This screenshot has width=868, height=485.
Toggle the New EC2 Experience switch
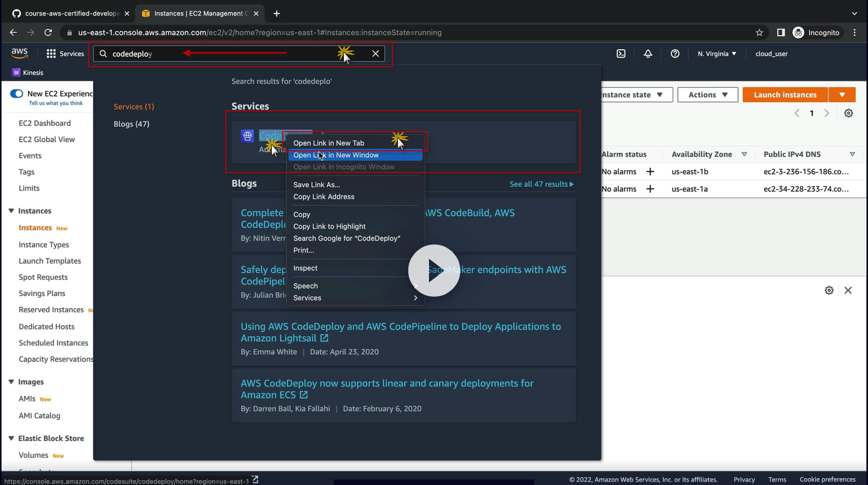[x=17, y=94]
